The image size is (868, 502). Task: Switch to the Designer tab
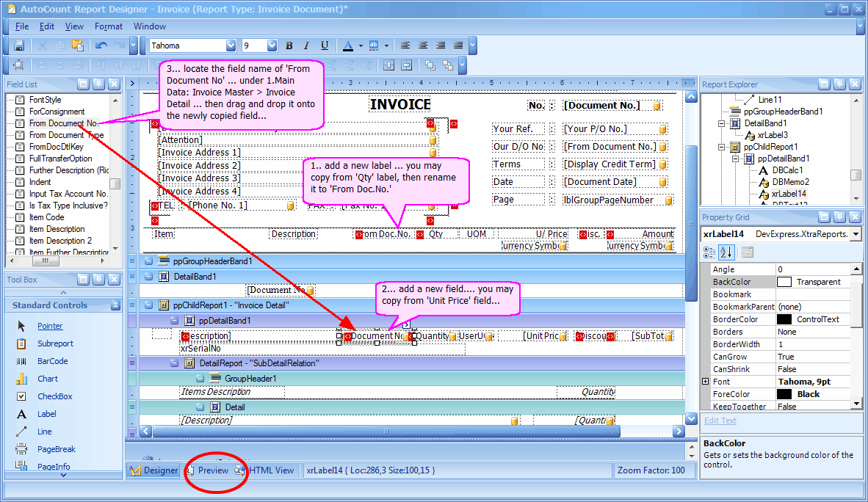tap(153, 470)
